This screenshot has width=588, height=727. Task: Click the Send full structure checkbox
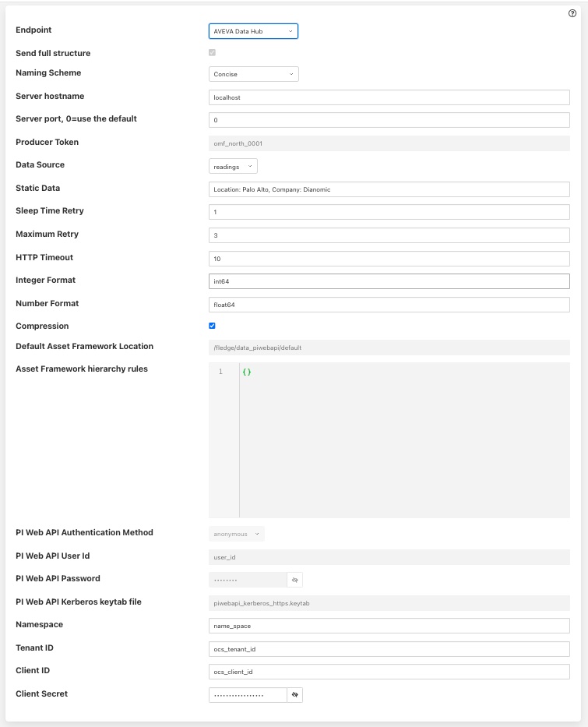(x=212, y=53)
